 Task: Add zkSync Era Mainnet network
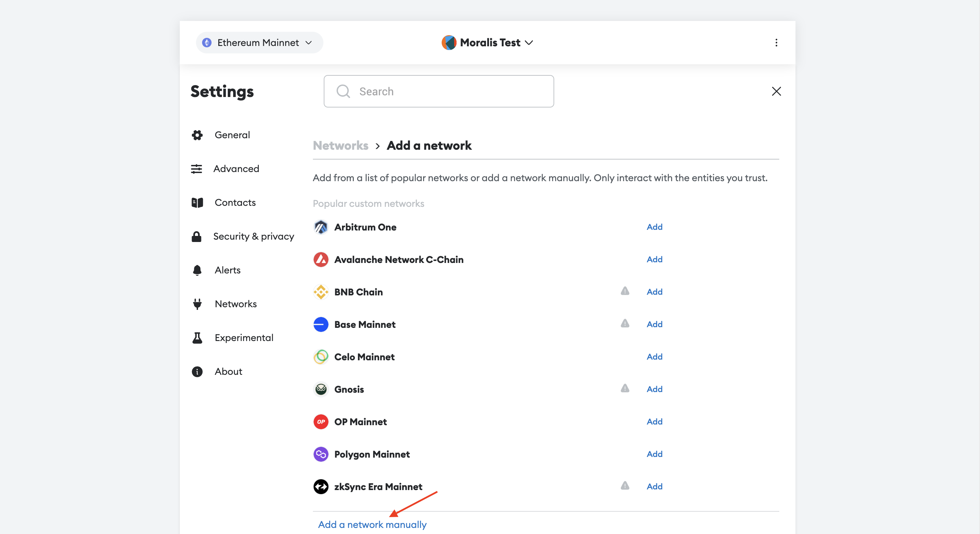[x=654, y=486]
